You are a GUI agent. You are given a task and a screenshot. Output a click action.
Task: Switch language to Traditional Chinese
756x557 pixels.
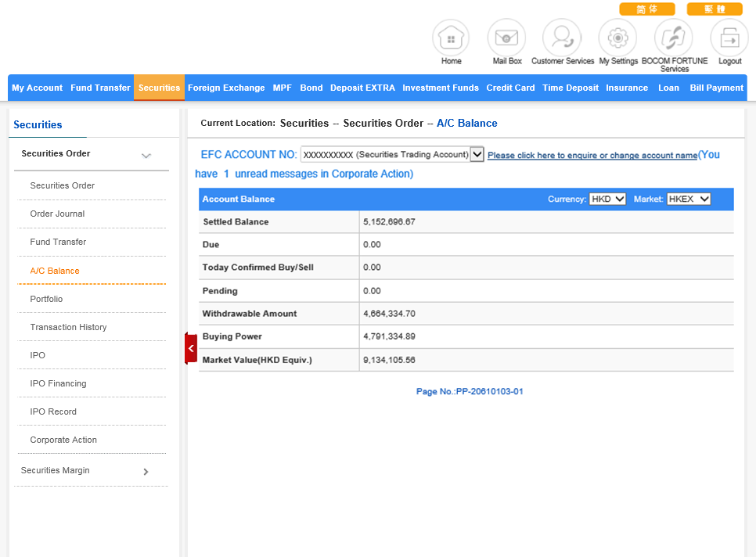coord(715,9)
